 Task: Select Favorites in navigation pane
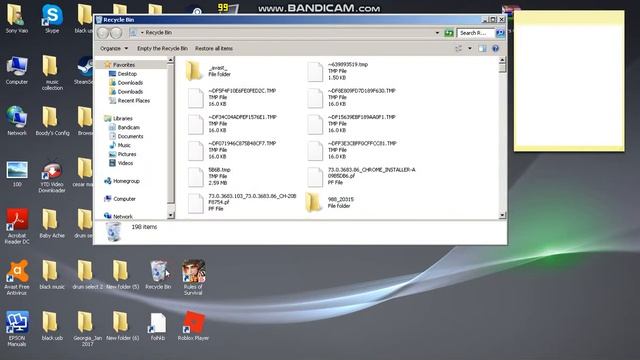pos(124,65)
